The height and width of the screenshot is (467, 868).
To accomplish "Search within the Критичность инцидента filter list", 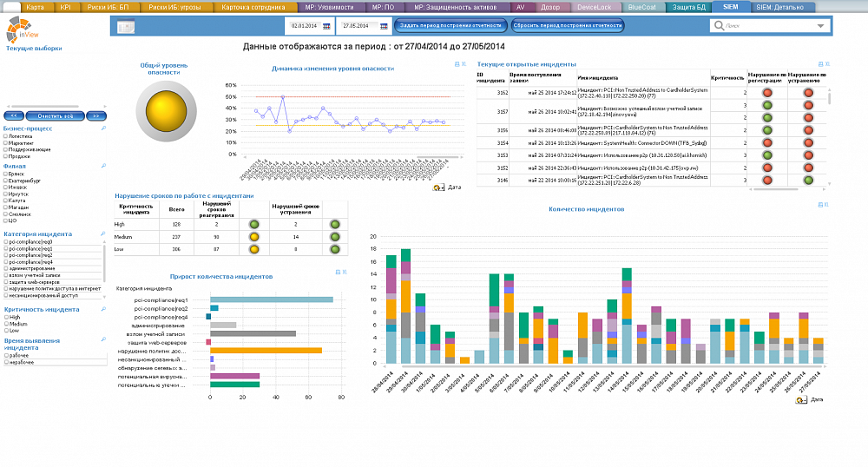I will [103, 309].
